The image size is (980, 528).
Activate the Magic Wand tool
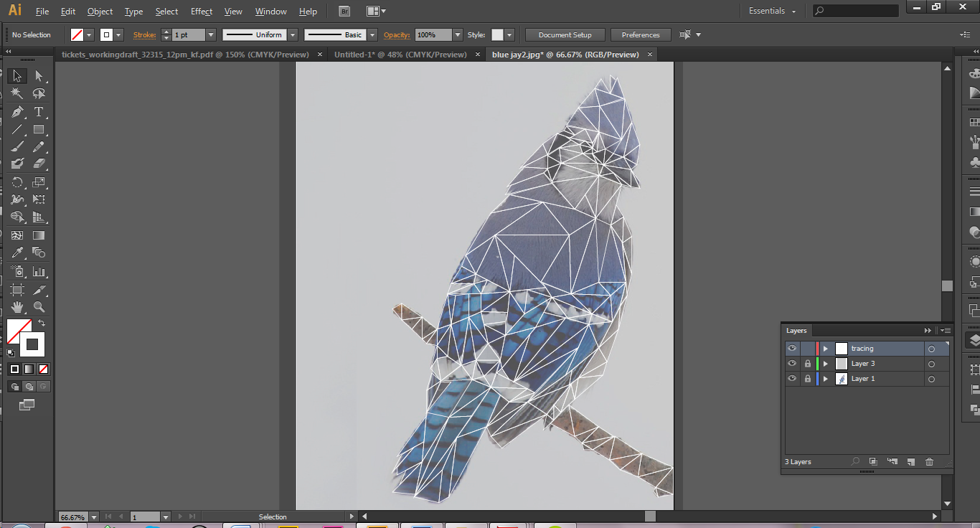(x=17, y=93)
